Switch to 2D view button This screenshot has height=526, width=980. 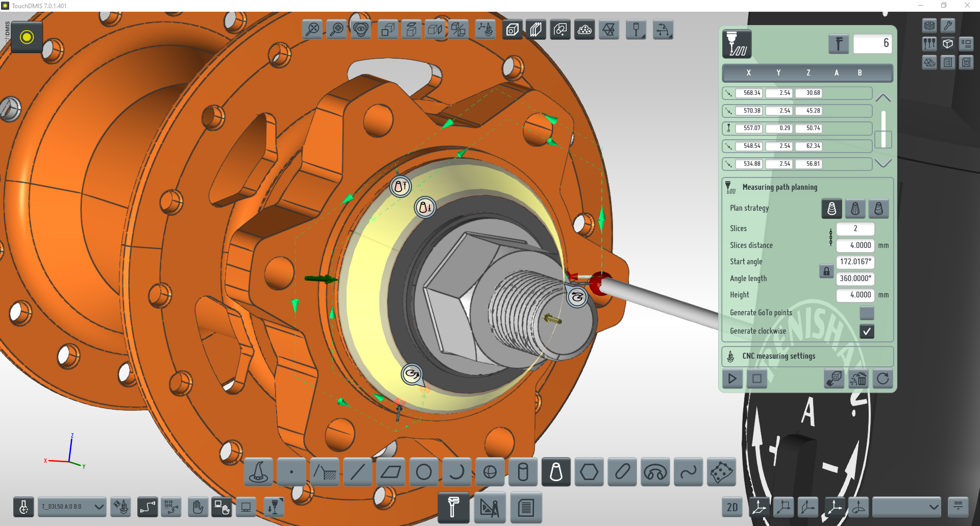[732, 507]
